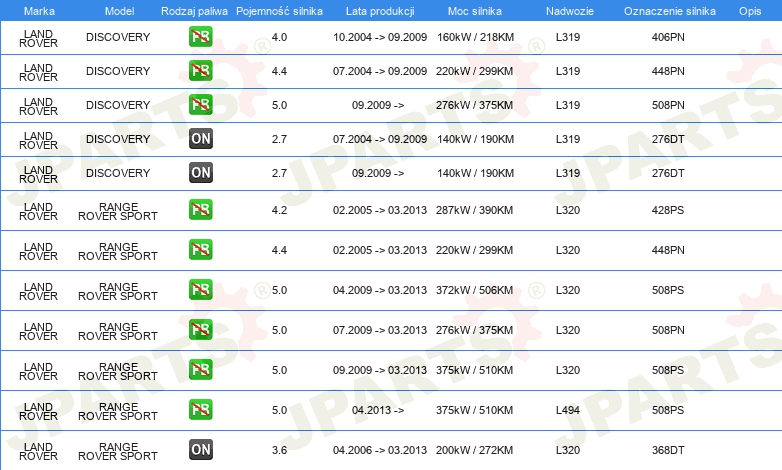Click the production dates 04.2009 -> 03.2013

(x=380, y=290)
